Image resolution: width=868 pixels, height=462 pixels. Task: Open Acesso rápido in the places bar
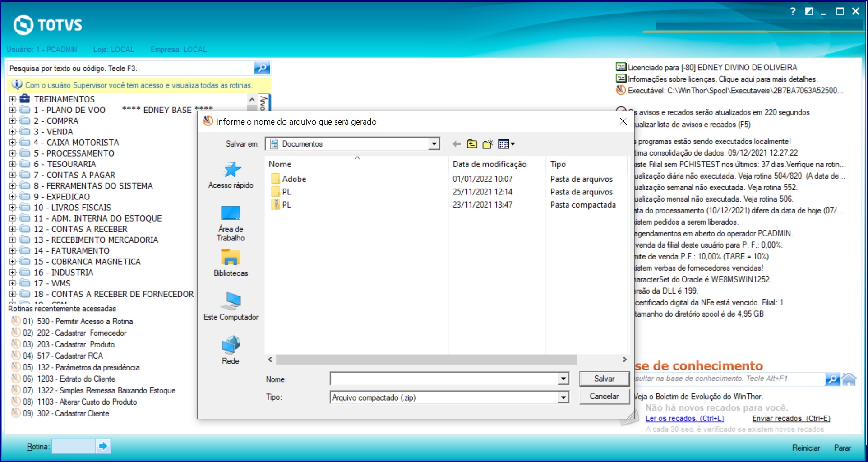click(231, 175)
